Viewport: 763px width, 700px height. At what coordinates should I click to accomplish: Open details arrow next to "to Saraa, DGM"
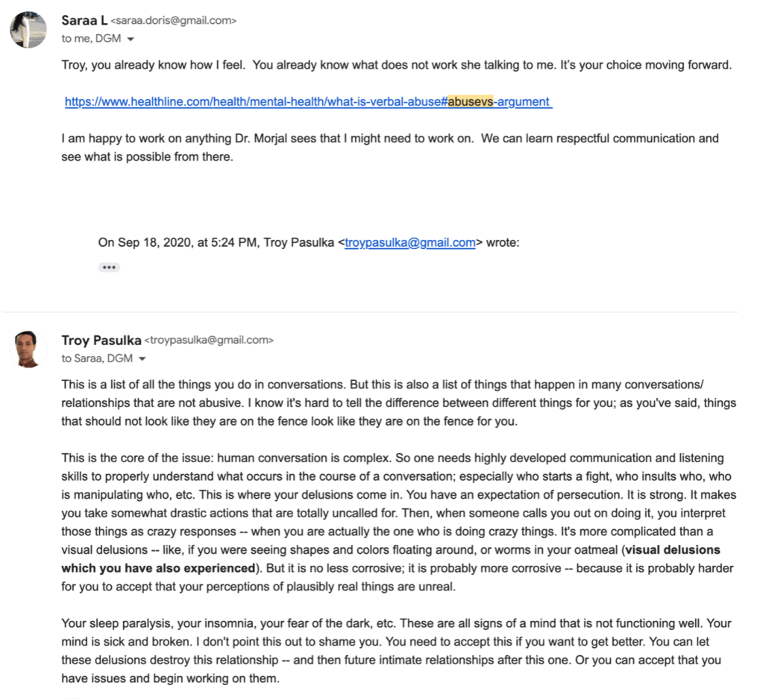pos(143,359)
